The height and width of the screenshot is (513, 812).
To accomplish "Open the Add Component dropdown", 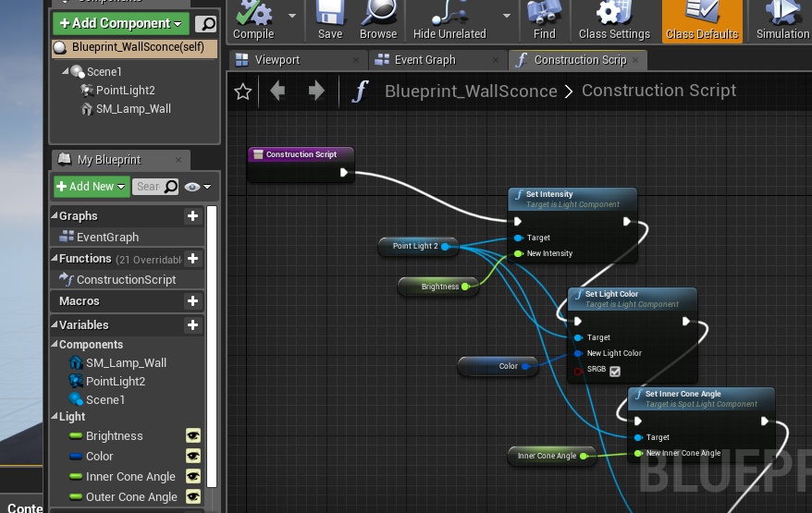I will click(121, 23).
